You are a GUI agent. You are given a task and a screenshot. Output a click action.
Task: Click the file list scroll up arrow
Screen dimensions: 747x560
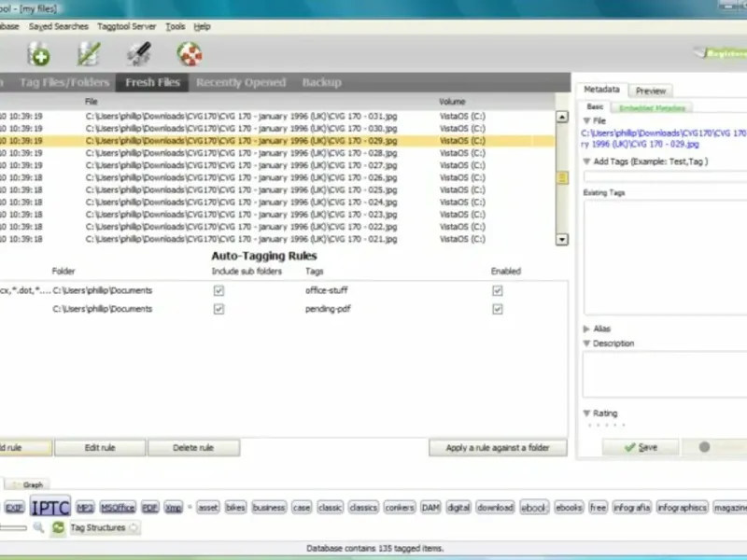[562, 117]
